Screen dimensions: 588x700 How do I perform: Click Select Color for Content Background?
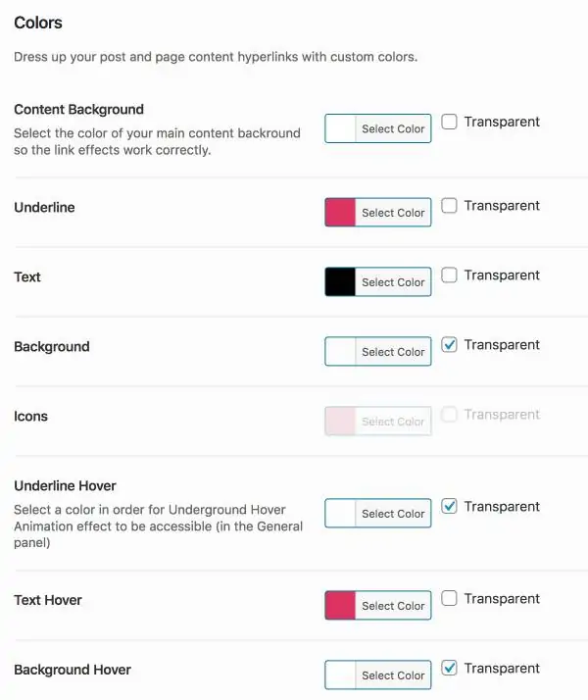point(393,129)
